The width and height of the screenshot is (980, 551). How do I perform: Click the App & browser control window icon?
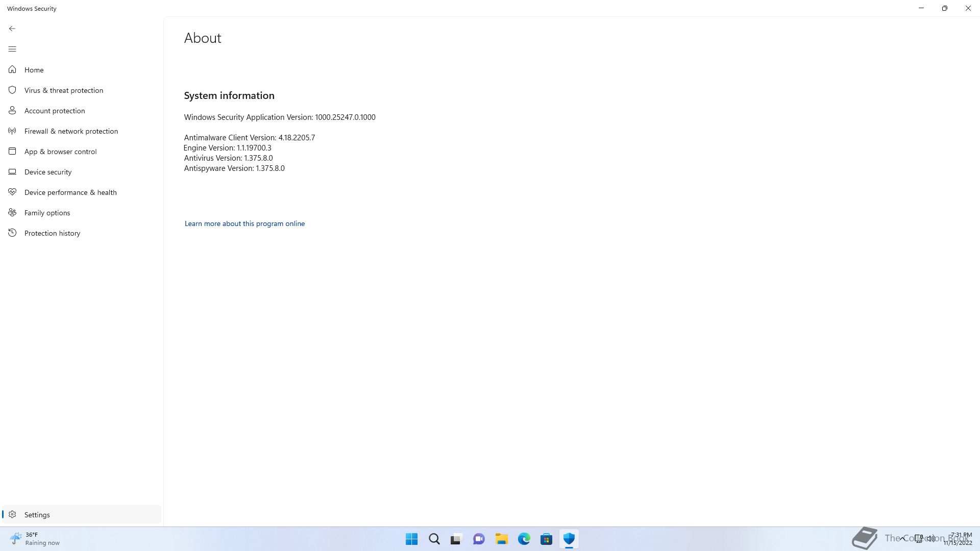pos(12,151)
